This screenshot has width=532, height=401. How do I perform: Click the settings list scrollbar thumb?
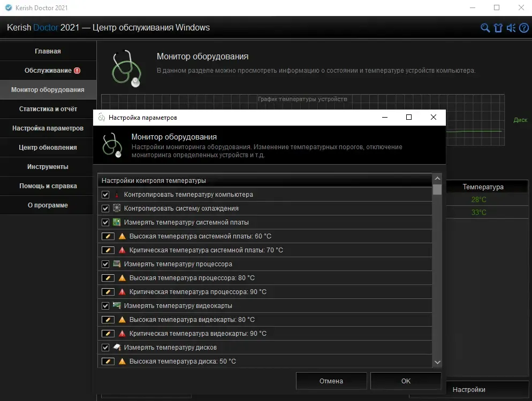click(437, 189)
